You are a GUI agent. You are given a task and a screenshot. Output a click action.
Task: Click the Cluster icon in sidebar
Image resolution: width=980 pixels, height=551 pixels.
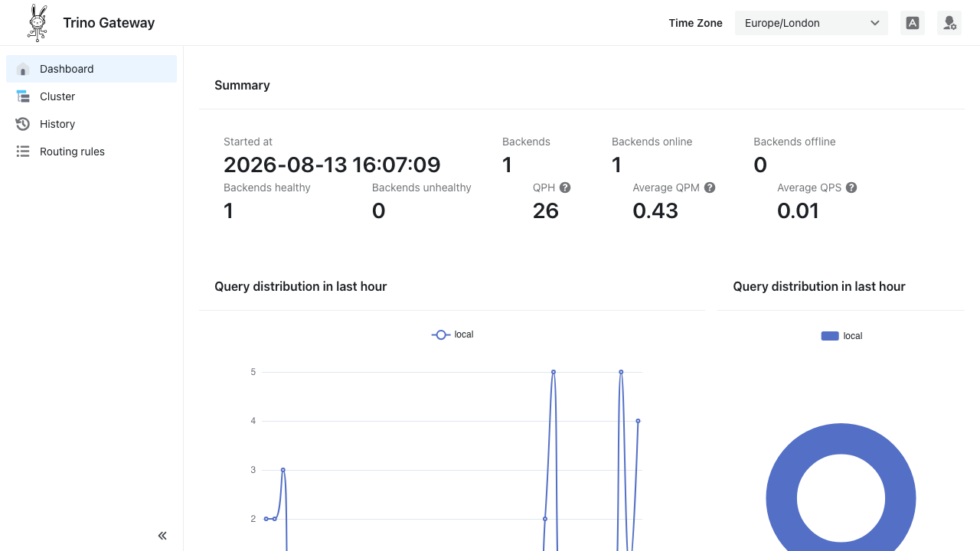click(23, 96)
